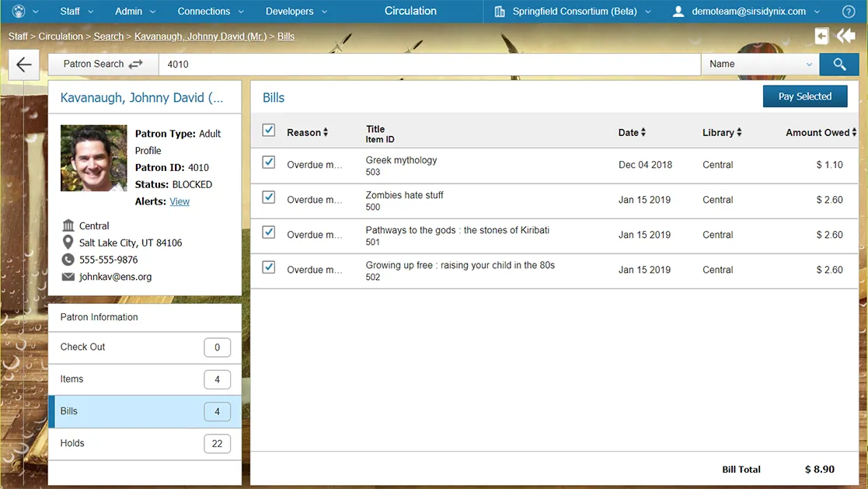Open Items section
Viewport: 868px width, 489px height.
click(x=145, y=379)
